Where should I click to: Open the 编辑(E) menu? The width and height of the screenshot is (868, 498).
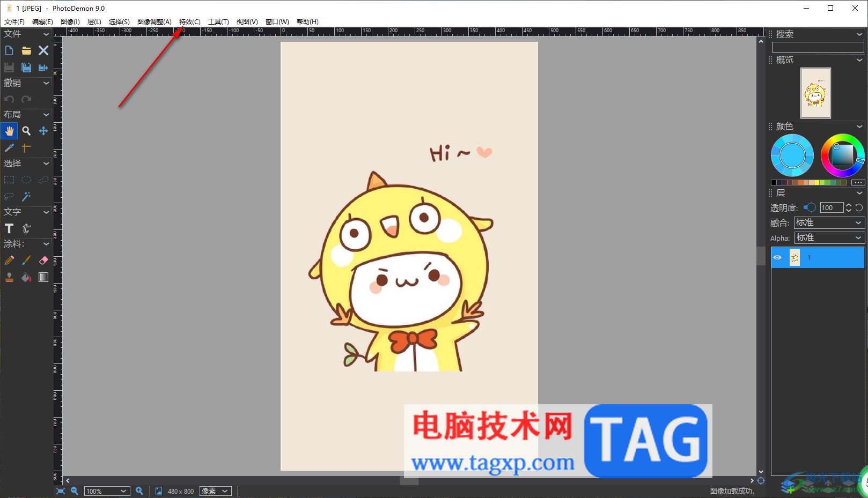42,22
